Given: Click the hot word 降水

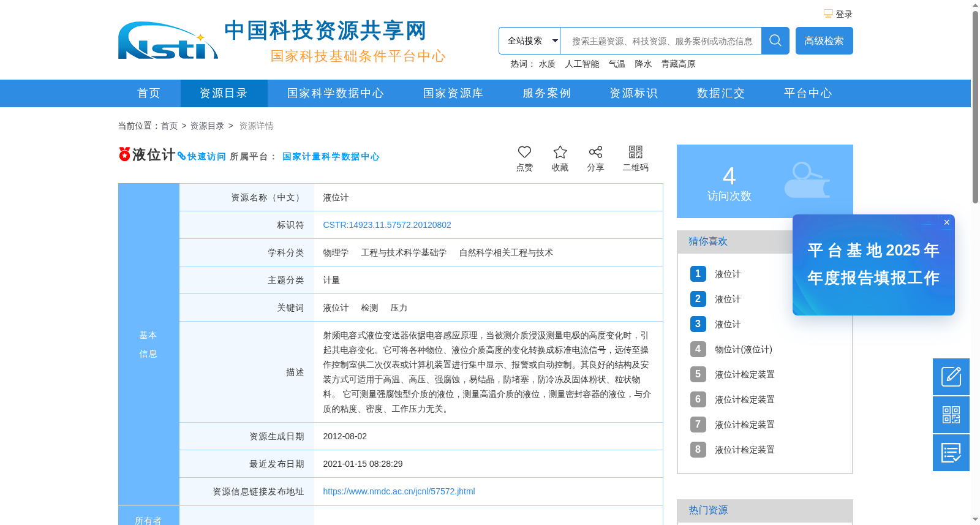Looking at the screenshot, I should point(643,64).
